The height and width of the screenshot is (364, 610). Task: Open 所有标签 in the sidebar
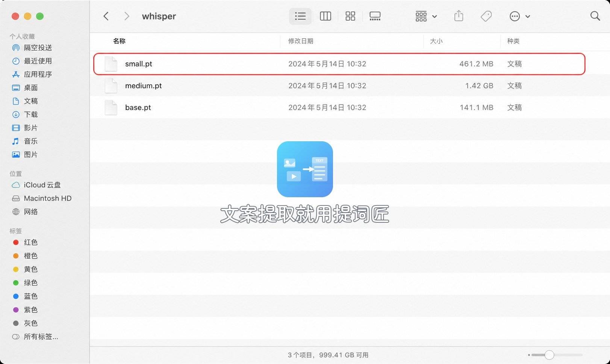(x=41, y=337)
